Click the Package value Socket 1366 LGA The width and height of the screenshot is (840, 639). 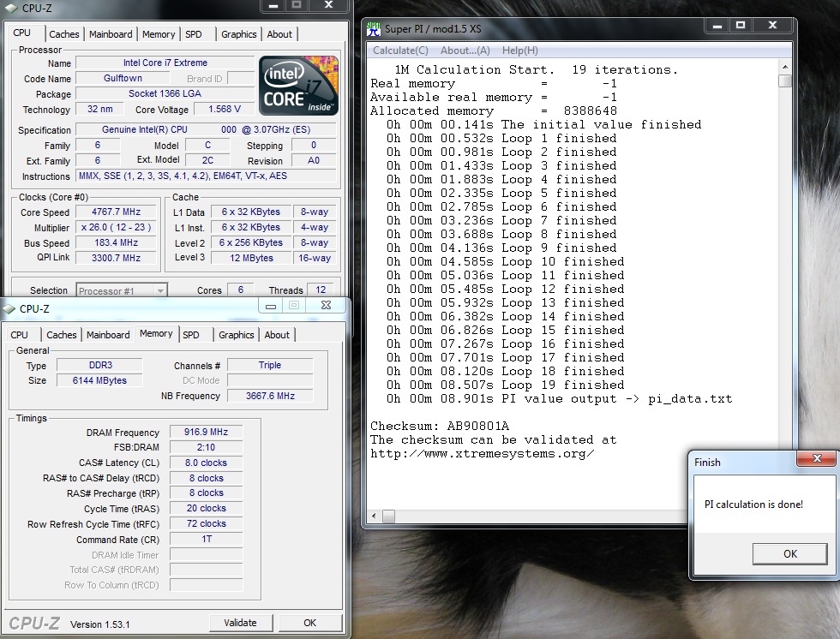165,93
